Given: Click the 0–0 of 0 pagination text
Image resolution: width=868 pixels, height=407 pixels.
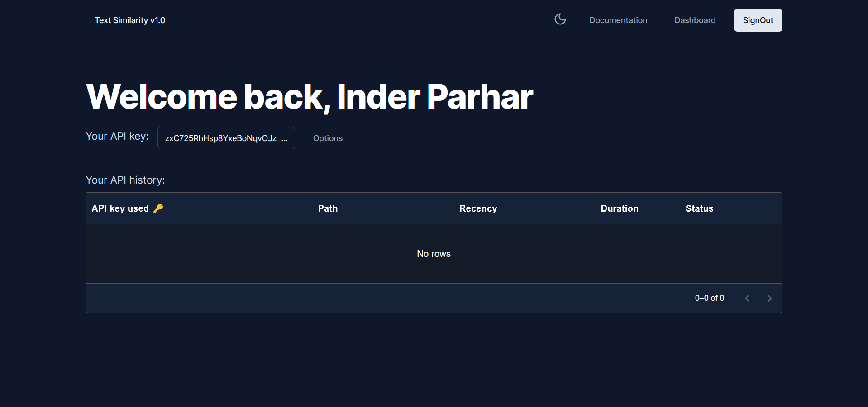Looking at the screenshot, I should 710,298.
